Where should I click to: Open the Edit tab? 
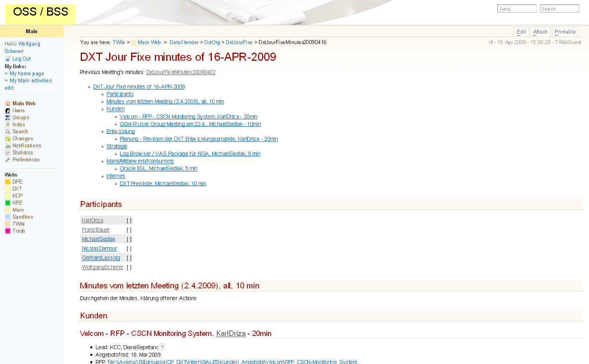click(521, 32)
